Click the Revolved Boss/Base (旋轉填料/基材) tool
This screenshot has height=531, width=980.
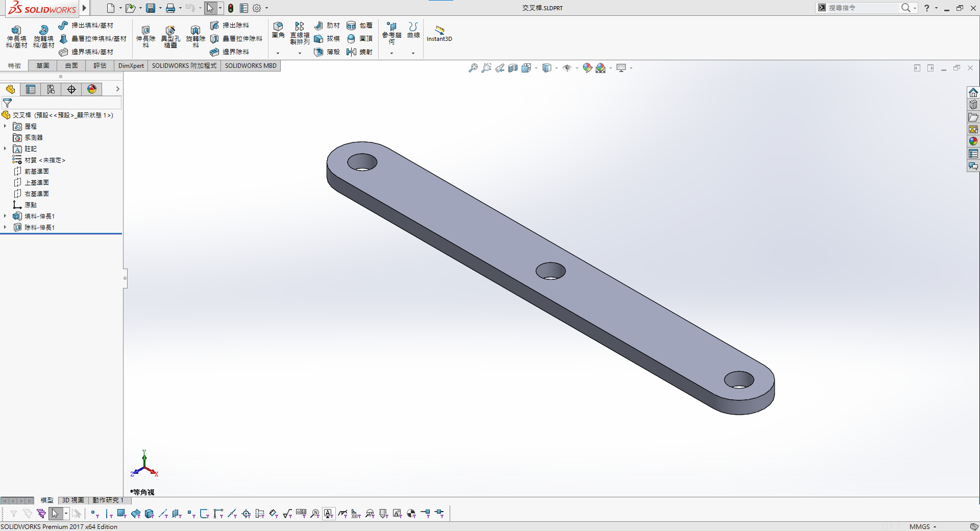(43, 37)
